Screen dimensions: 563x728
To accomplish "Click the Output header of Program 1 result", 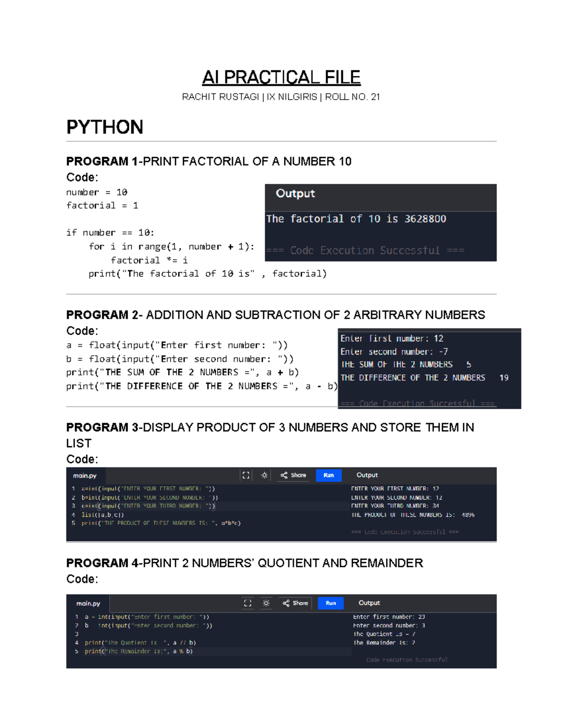I will point(295,194).
